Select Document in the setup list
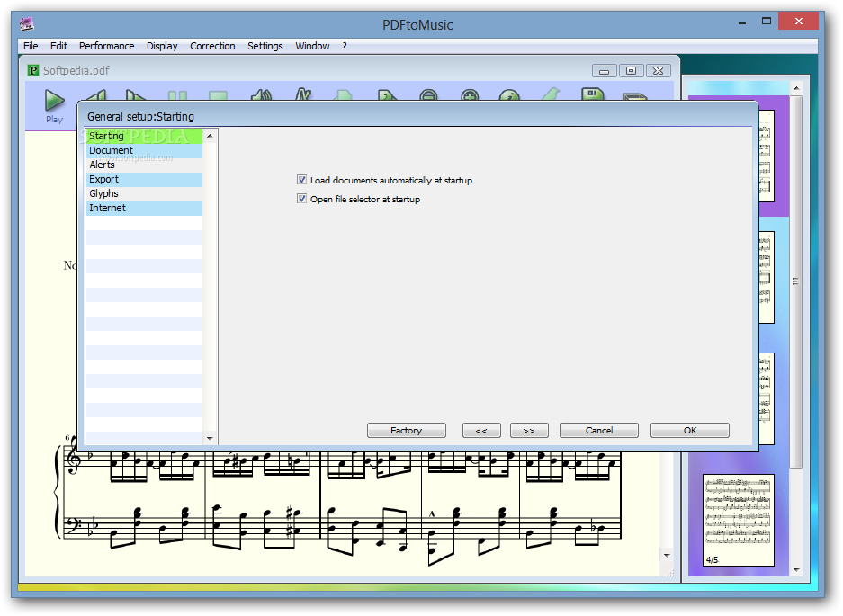843x616 pixels. [144, 150]
